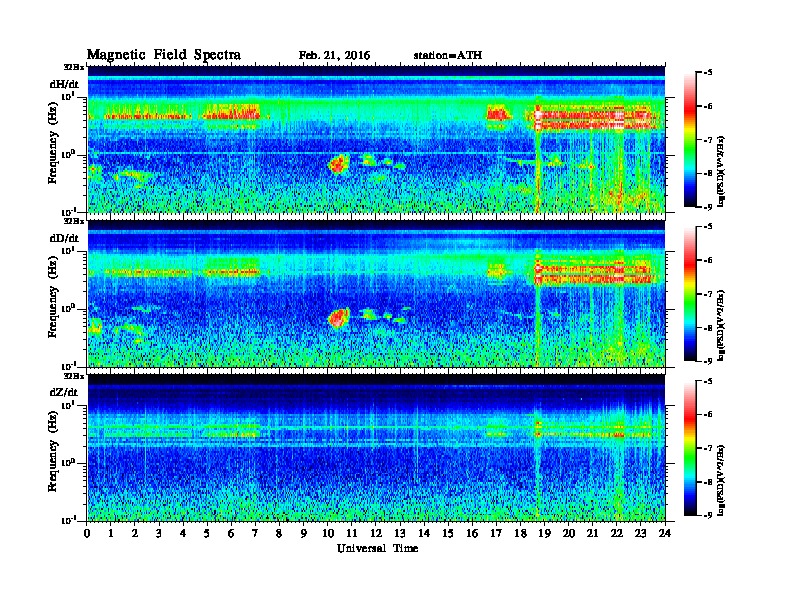Viewport: 792px width, 612px height.
Task: Click the log PSD label beside dZ/dt color bar
Action: [x=723, y=480]
